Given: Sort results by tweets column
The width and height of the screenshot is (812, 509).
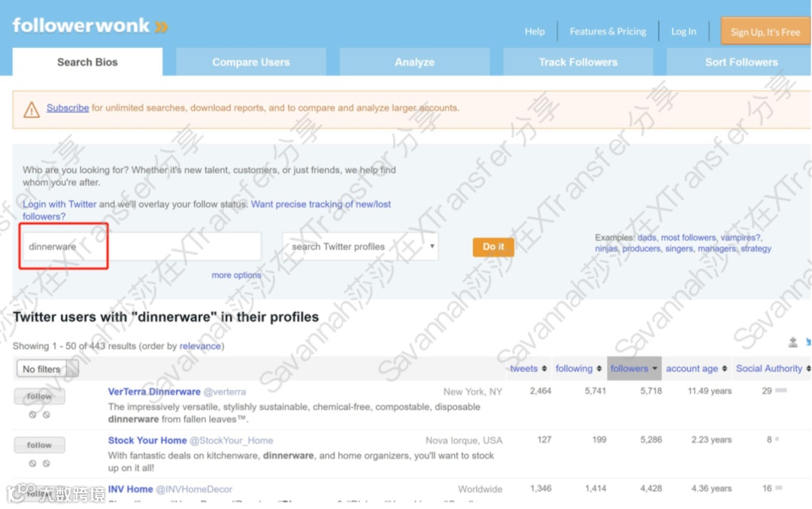Looking at the screenshot, I should [529, 368].
